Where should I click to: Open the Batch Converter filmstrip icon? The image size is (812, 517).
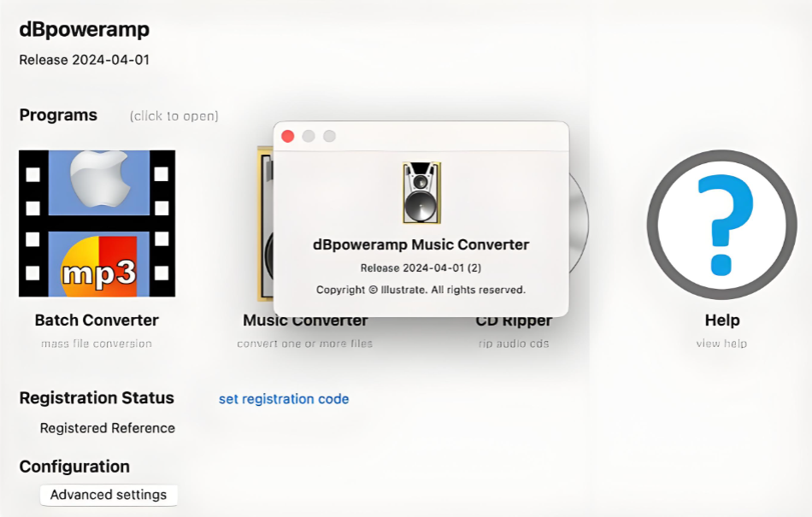click(97, 224)
